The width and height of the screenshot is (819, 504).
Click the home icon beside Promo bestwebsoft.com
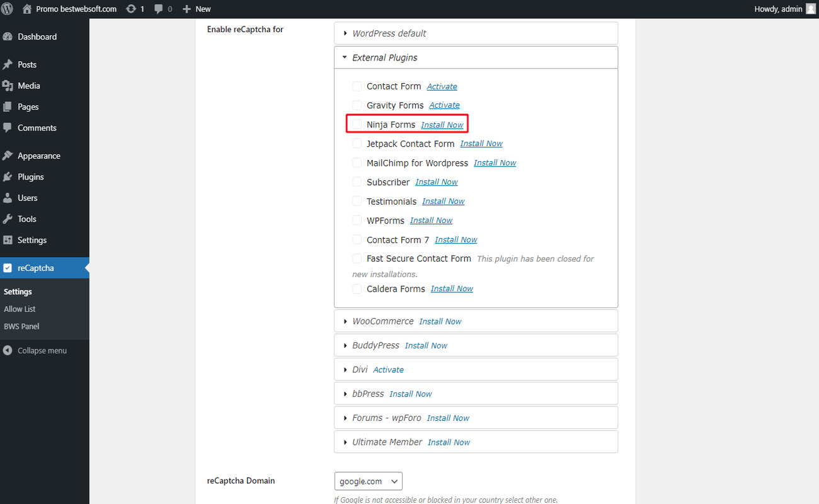pyautogui.click(x=27, y=9)
